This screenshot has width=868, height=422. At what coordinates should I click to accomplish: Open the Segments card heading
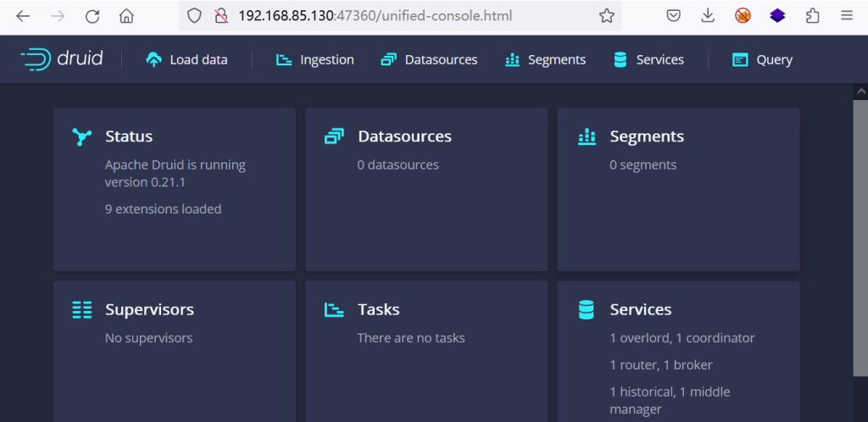647,136
